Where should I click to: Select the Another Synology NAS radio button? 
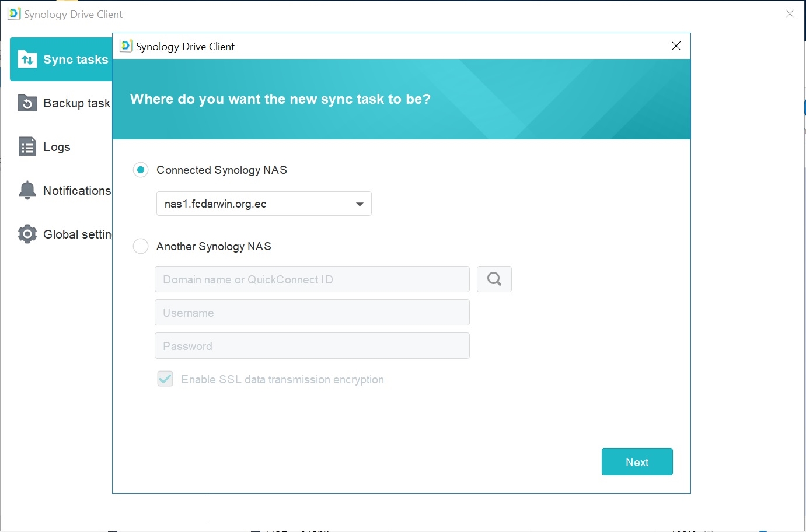141,246
